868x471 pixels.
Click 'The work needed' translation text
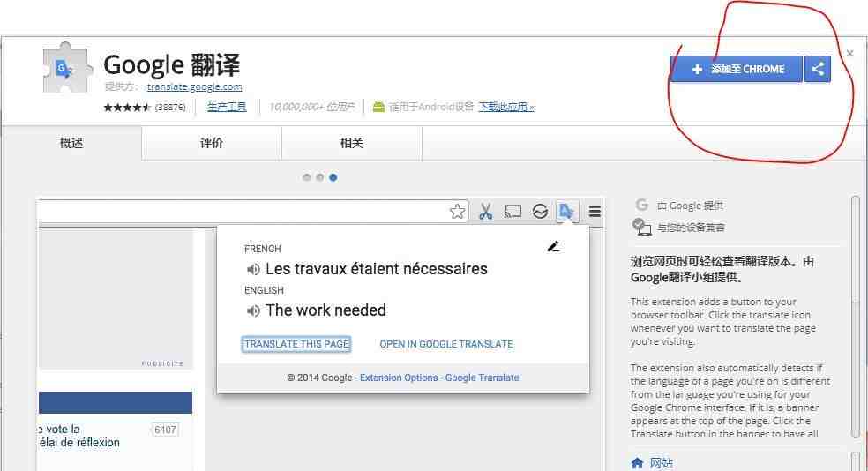[325, 310]
